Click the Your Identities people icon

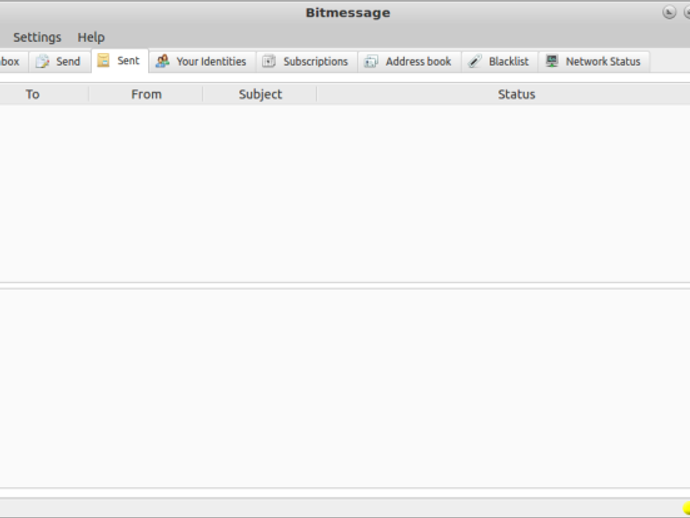point(162,61)
